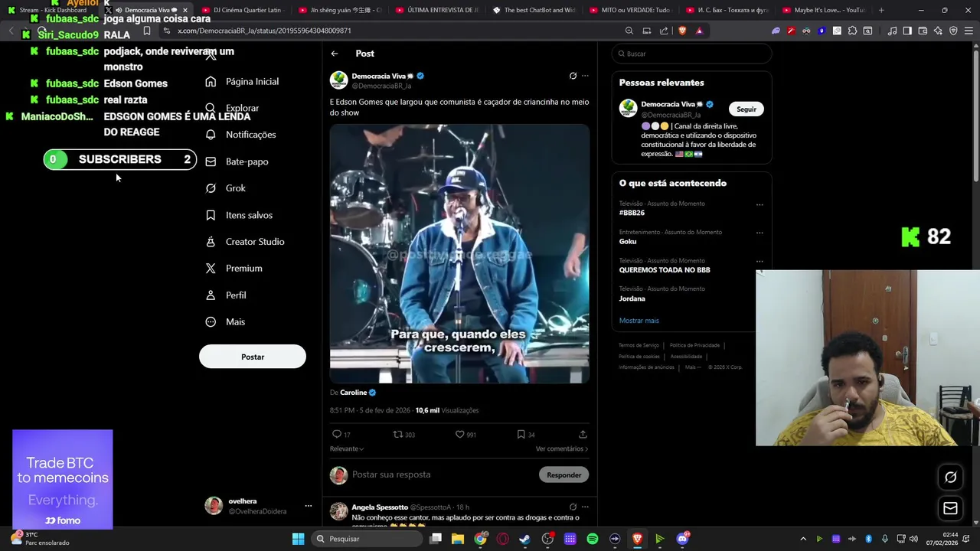Click the Postar button
This screenshot has height=551, width=980.
[253, 357]
